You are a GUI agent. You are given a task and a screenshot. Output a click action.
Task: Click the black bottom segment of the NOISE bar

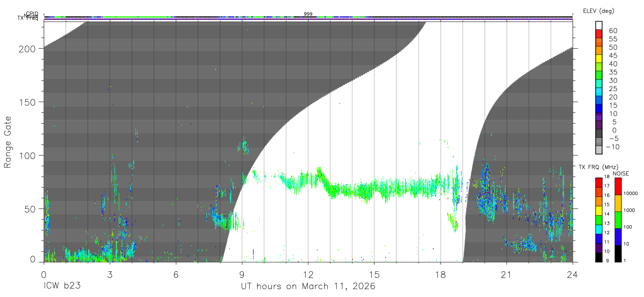pyautogui.click(x=617, y=254)
